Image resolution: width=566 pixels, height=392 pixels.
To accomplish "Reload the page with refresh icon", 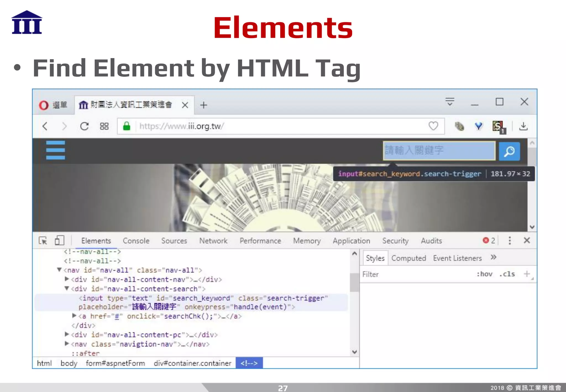I will (x=84, y=126).
